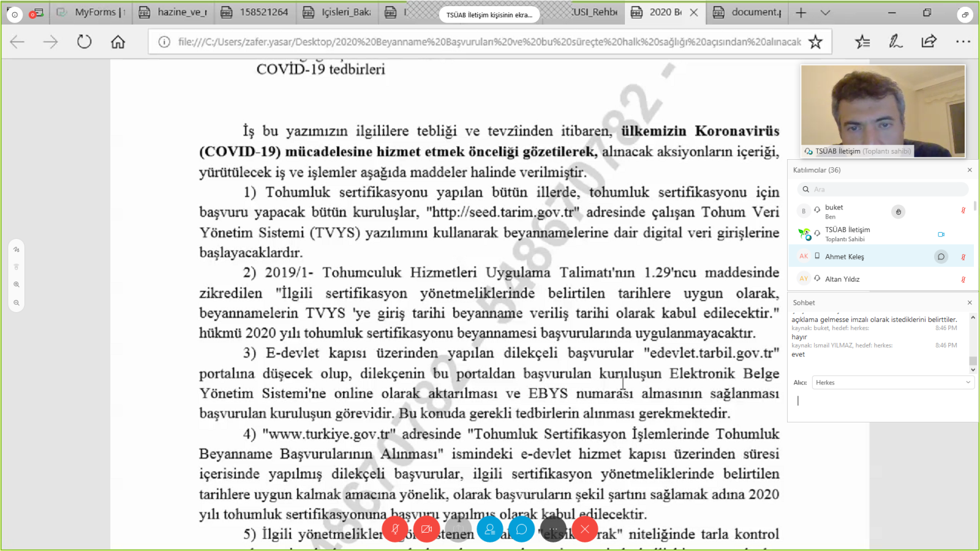Open the Alıcı recipient dropdown showing Herkes

point(893,383)
